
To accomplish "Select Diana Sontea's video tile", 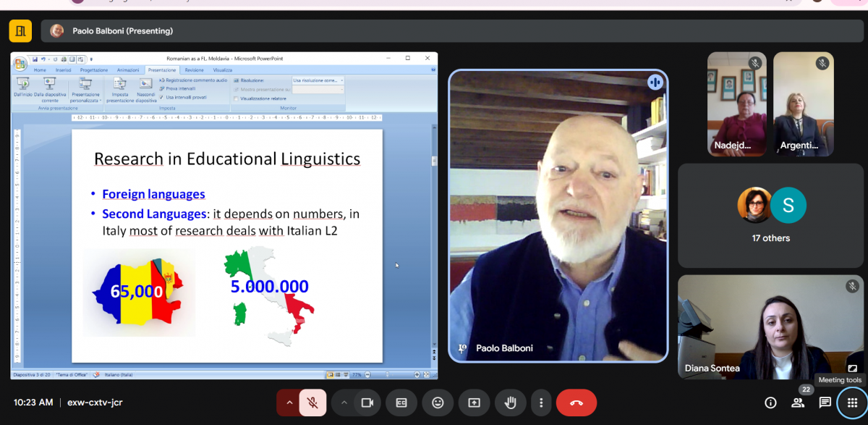I will (x=771, y=327).
